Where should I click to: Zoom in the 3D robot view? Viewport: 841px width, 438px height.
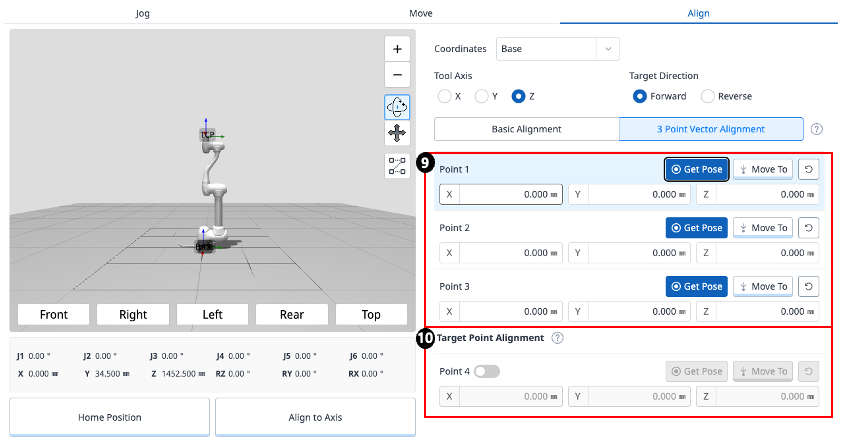[x=397, y=49]
